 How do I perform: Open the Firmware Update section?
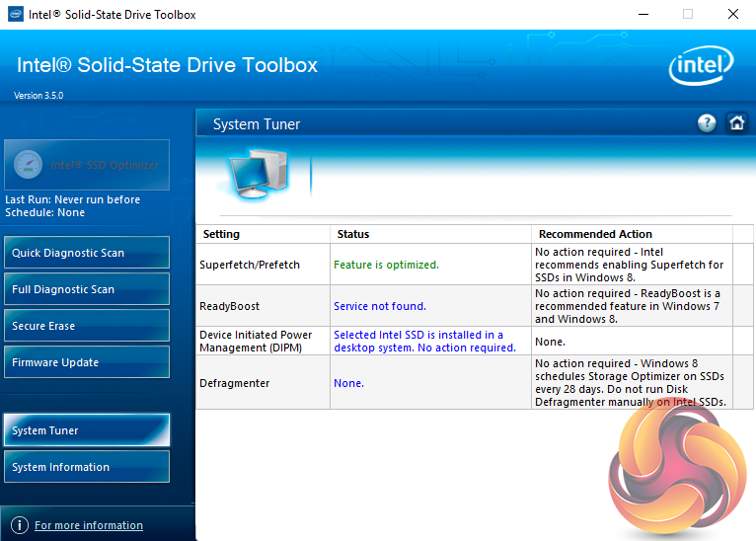[x=87, y=362]
